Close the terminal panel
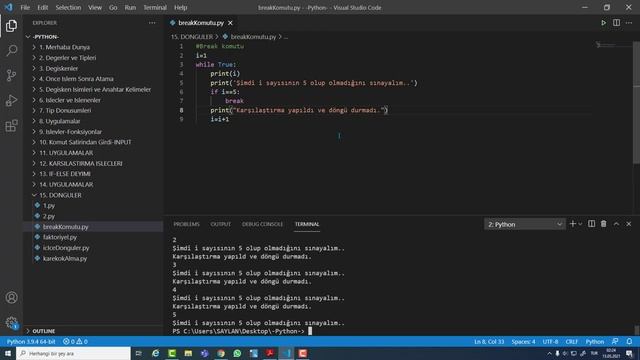640x360 pixels. (x=629, y=224)
